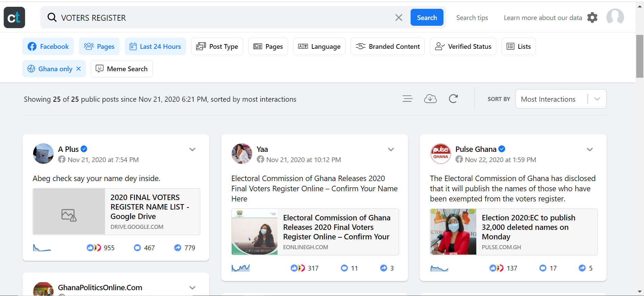The height and width of the screenshot is (296, 644).
Task: Click the A Plus profile picture
Action: pos(43,154)
